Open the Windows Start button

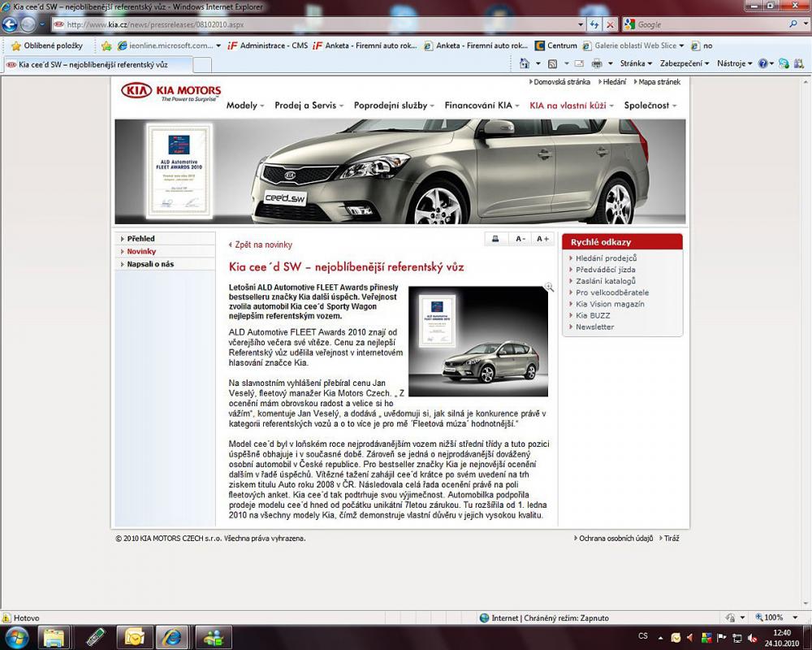point(16,637)
